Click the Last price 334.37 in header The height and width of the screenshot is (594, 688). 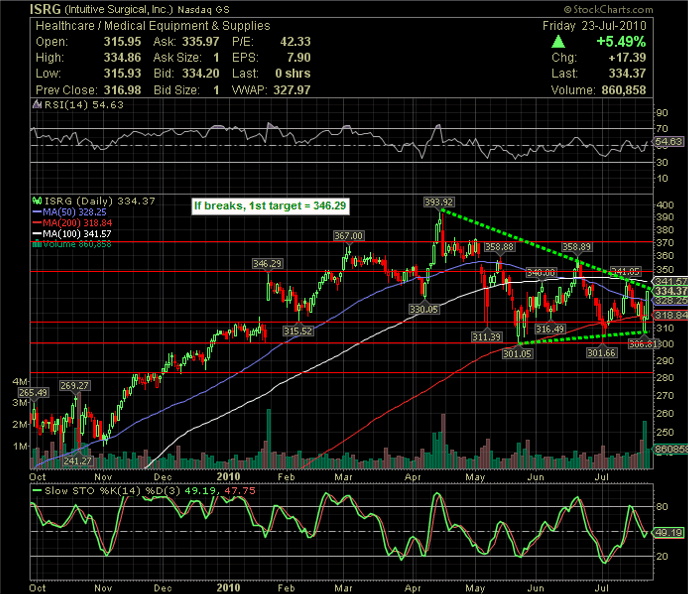pos(627,73)
